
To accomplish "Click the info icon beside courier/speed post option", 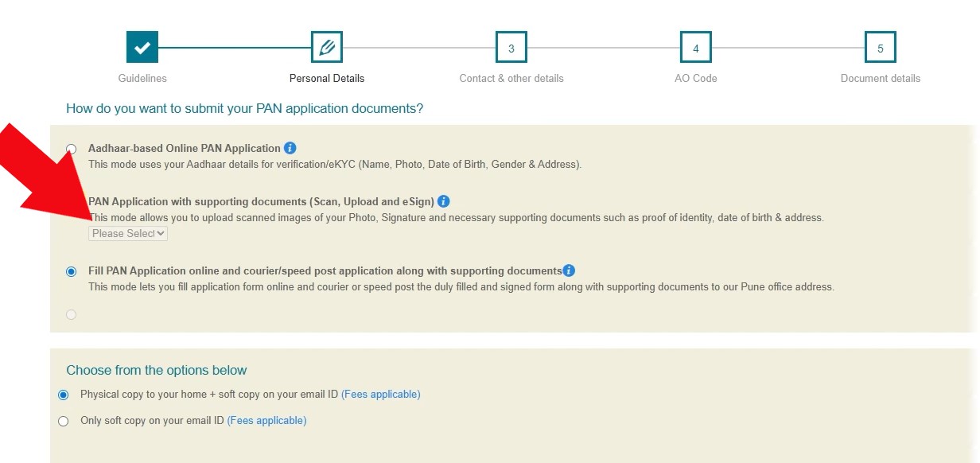I will click(569, 270).
